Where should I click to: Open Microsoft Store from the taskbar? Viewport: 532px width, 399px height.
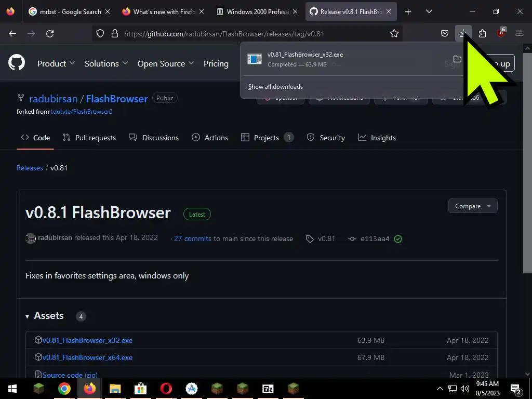click(140, 389)
